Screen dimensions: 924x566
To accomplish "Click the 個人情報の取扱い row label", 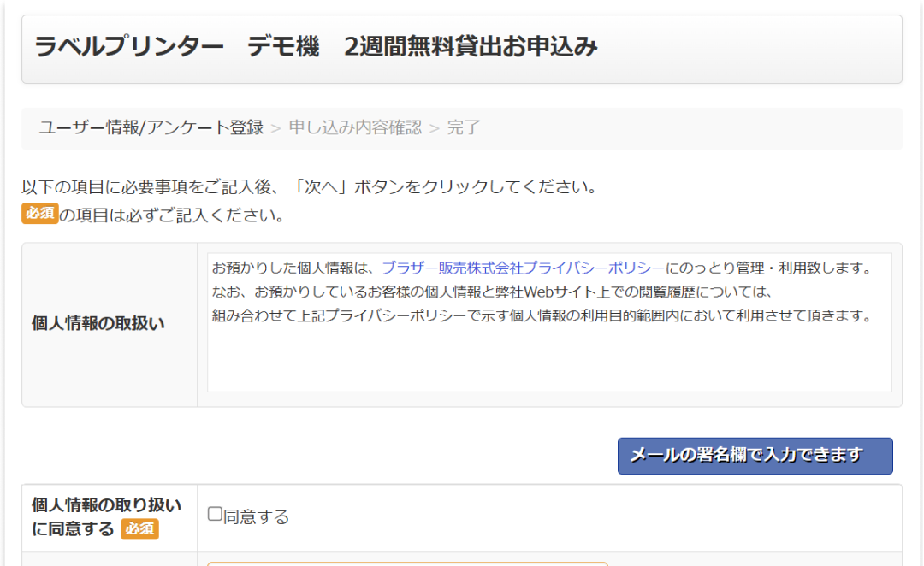I will 98,324.
